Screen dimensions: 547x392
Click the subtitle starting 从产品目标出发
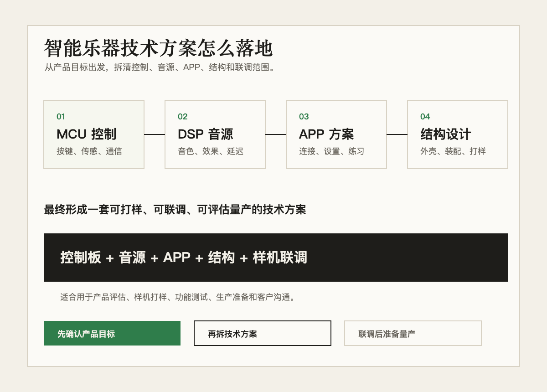(160, 67)
